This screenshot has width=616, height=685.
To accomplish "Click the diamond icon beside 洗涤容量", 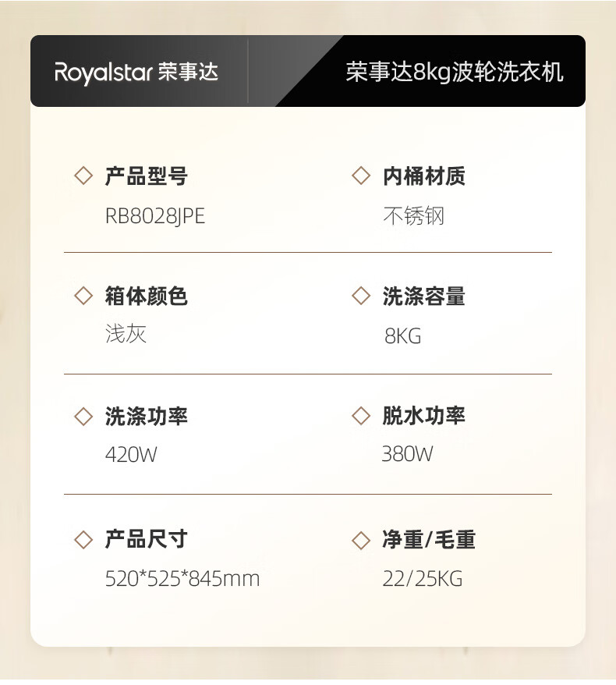I will click(360, 296).
